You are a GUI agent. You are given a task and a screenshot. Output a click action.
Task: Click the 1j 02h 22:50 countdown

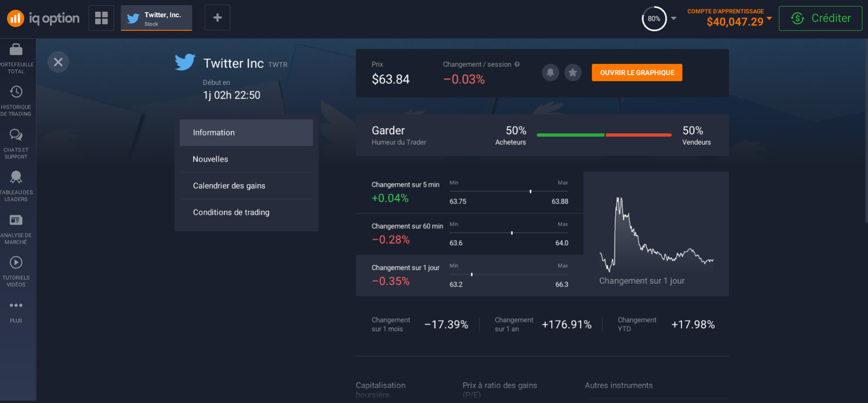[x=232, y=95]
